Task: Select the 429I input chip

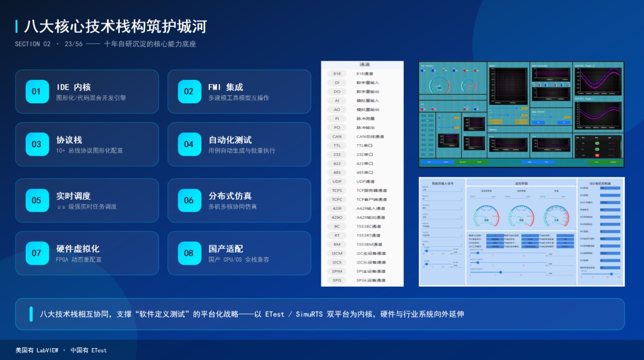Action: tap(337, 209)
